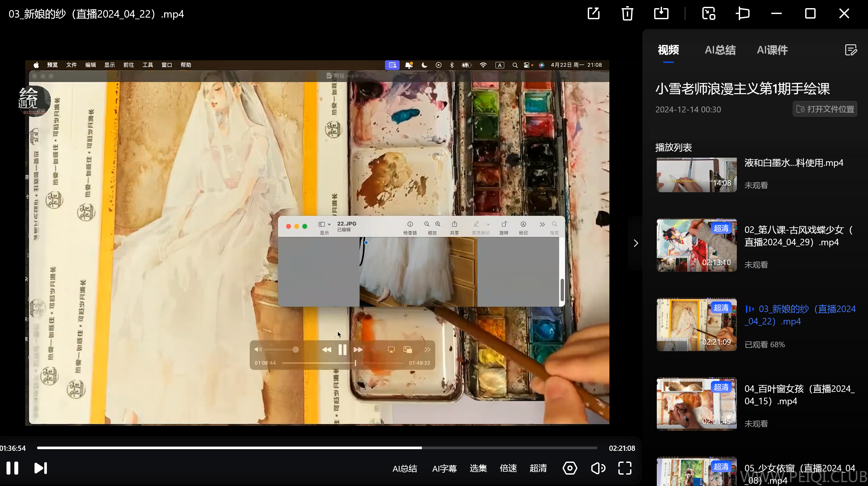Click fast-forward in the QuickTime controller
The image size is (868, 486).
(x=358, y=350)
